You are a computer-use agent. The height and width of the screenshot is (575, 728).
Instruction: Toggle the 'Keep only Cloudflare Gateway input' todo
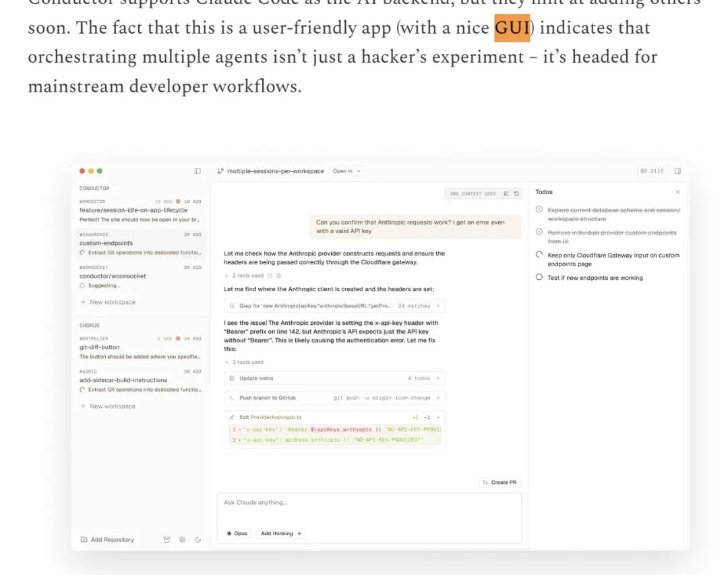(x=539, y=255)
